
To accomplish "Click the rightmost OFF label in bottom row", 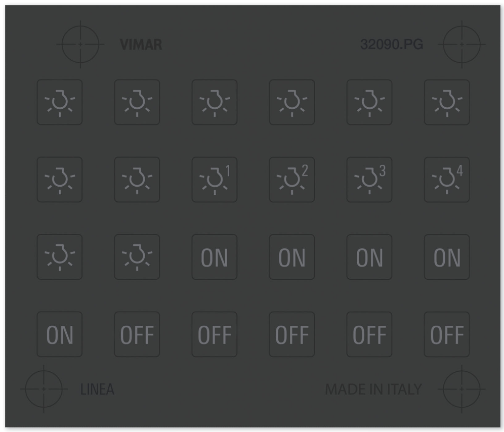I will pos(447,334).
